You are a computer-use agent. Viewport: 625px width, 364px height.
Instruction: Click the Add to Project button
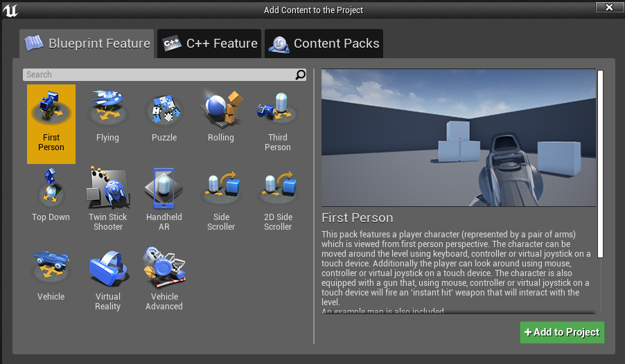562,333
